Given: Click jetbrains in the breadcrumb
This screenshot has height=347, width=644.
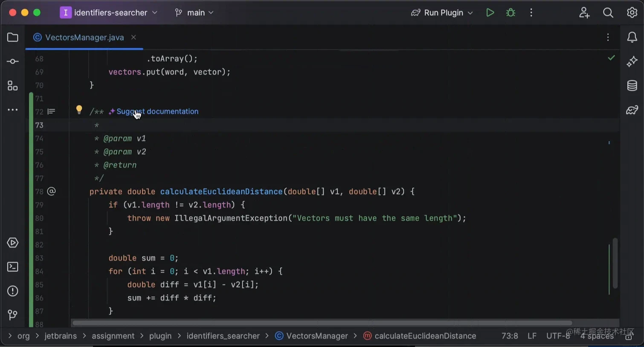Looking at the screenshot, I should pyautogui.click(x=61, y=336).
